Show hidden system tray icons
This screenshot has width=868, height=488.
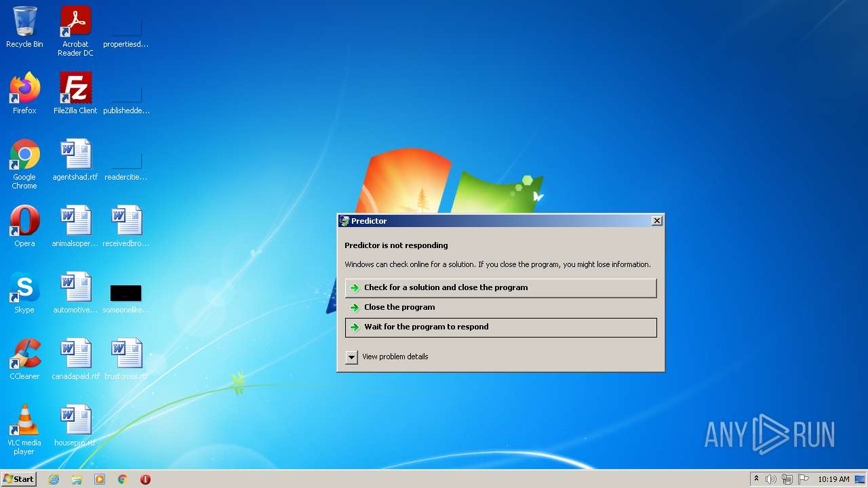point(756,479)
